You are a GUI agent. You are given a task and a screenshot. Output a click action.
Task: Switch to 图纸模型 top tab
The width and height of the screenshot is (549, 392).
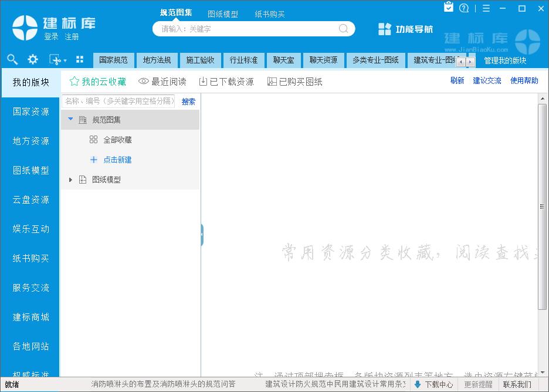pos(223,14)
